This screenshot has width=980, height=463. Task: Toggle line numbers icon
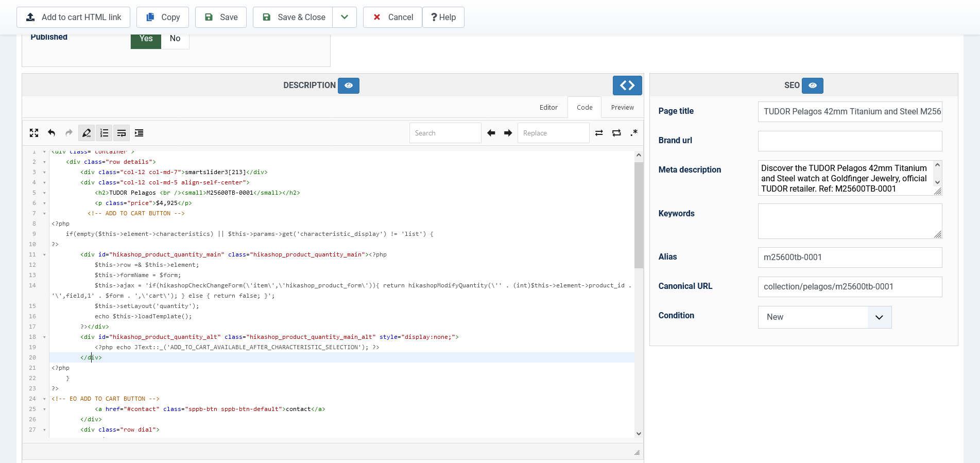coord(104,133)
